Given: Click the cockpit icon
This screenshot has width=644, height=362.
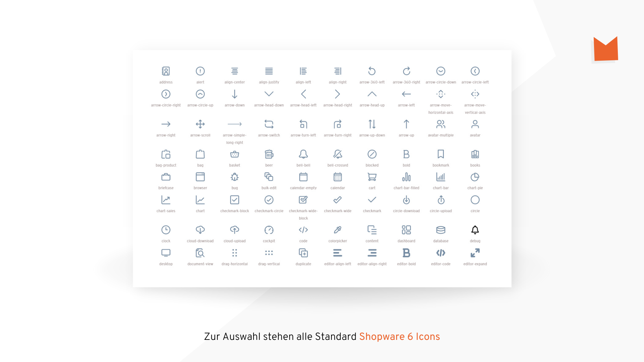Looking at the screenshot, I should (269, 230).
